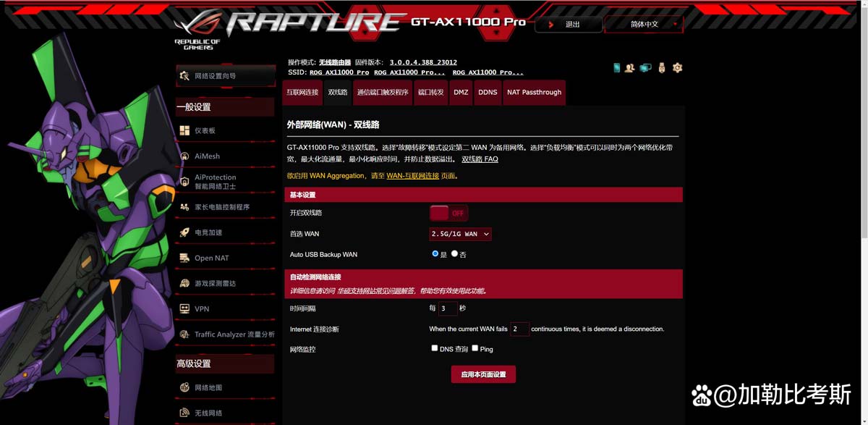This screenshot has height=425, width=868.
Task: Click the 时间间隔 seconds input field
Action: coord(448,308)
